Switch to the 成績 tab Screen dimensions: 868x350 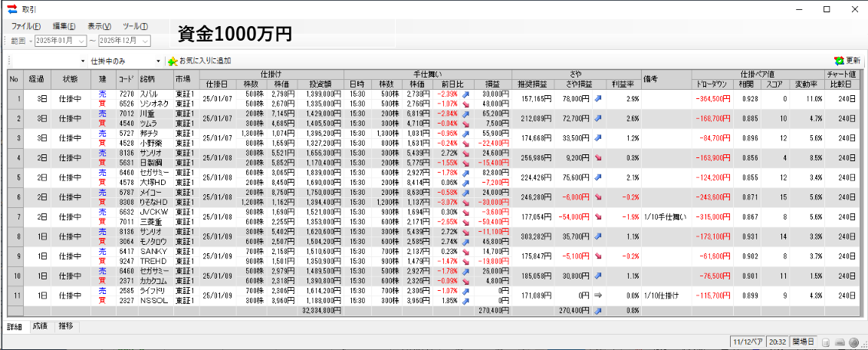point(40,326)
